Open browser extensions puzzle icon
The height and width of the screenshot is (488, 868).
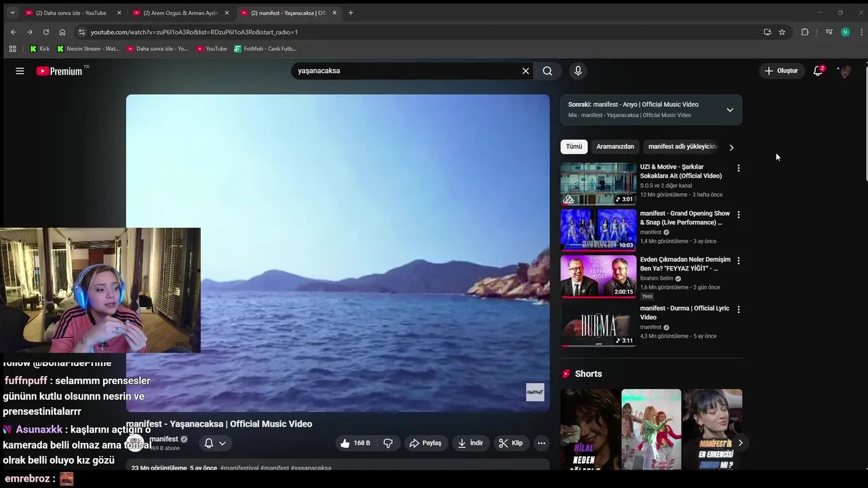(x=805, y=32)
